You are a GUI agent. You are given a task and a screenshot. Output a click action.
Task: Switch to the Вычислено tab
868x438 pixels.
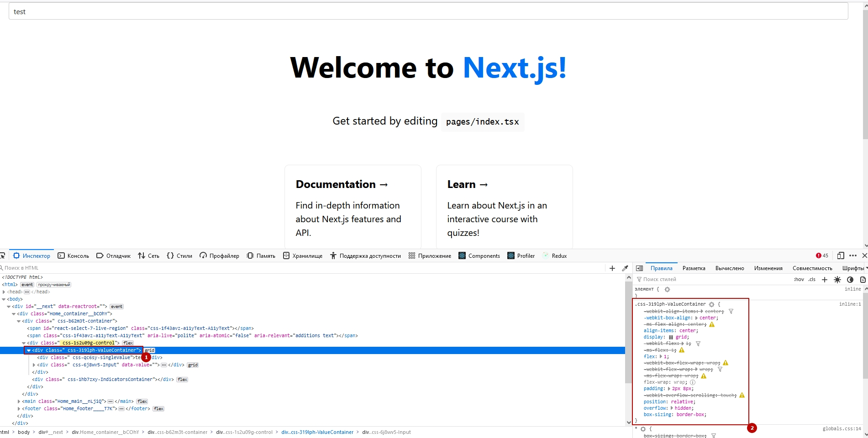tap(729, 268)
